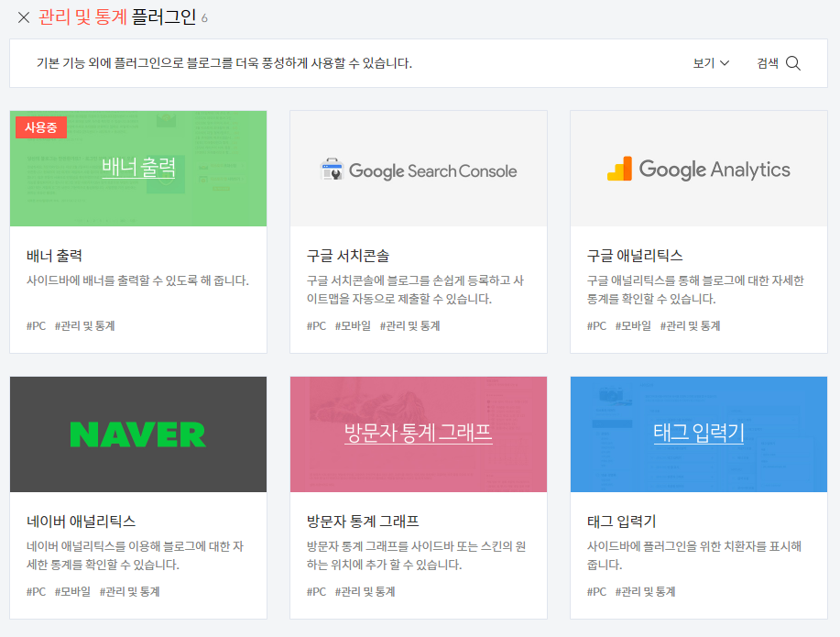Click #관리 및 통계 tag under 구글 애널리틱스
840x637 pixels.
coord(690,325)
